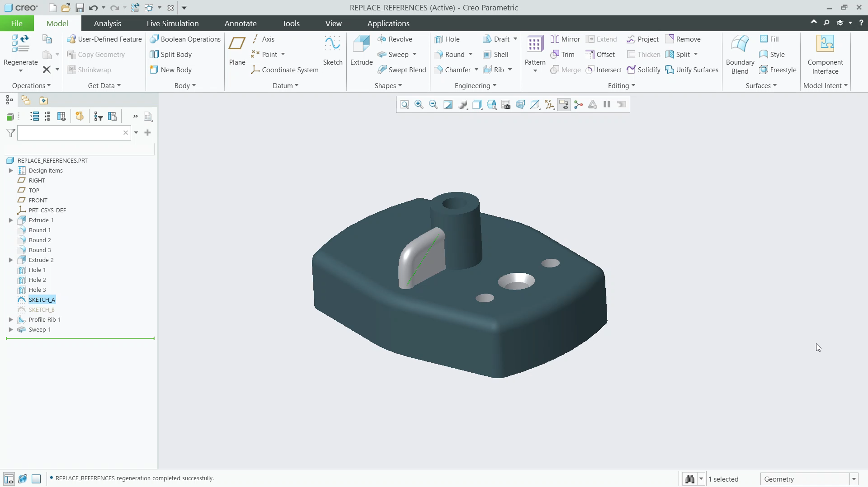
Task: Click the Swept Blend tool
Action: pos(401,70)
